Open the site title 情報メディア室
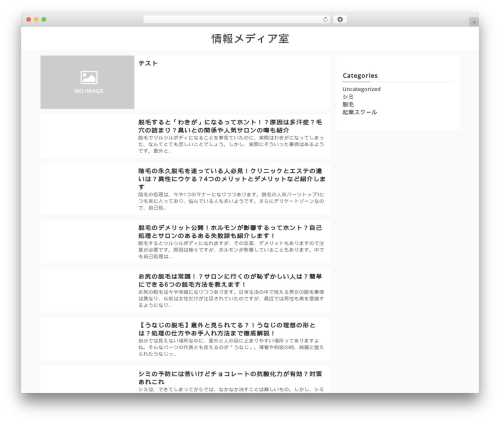This screenshot has height=423, width=500. pyautogui.click(x=250, y=39)
